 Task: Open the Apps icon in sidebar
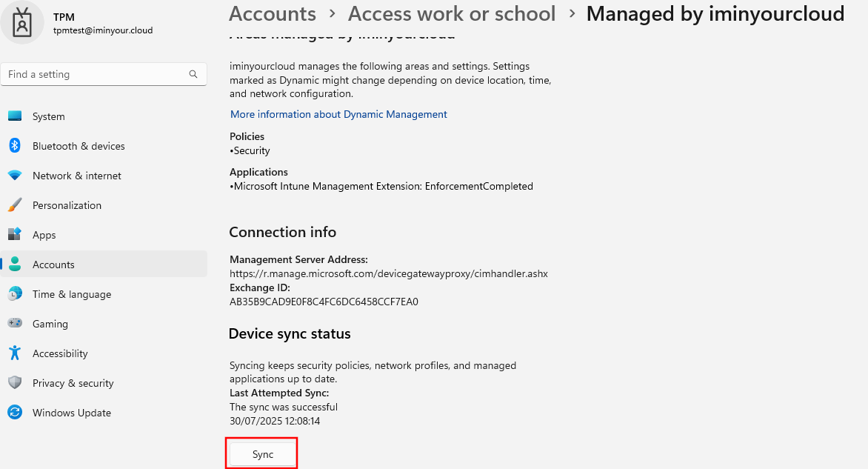15,235
